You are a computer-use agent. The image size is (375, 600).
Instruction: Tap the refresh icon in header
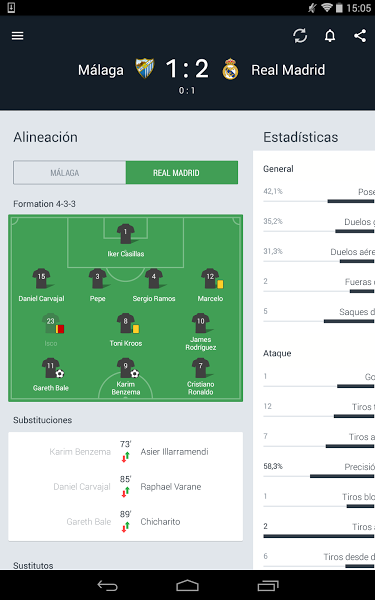pos(300,36)
